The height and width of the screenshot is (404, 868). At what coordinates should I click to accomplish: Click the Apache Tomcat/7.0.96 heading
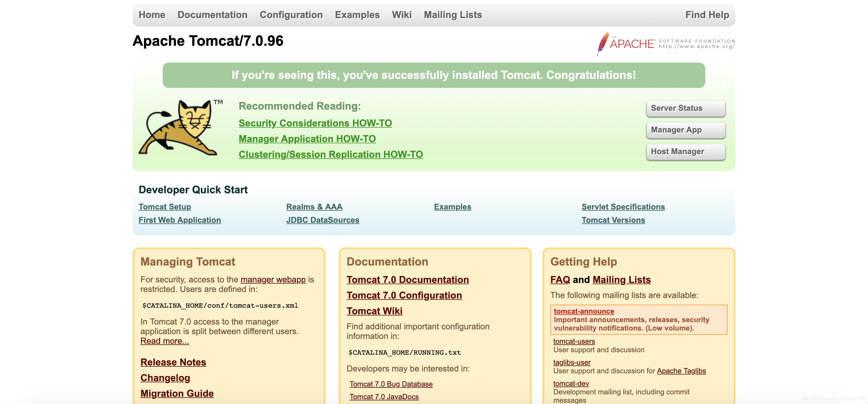[x=208, y=41]
